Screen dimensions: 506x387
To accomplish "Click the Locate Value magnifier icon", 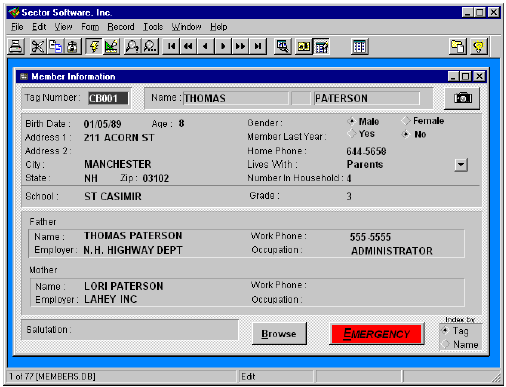I will [x=132, y=46].
